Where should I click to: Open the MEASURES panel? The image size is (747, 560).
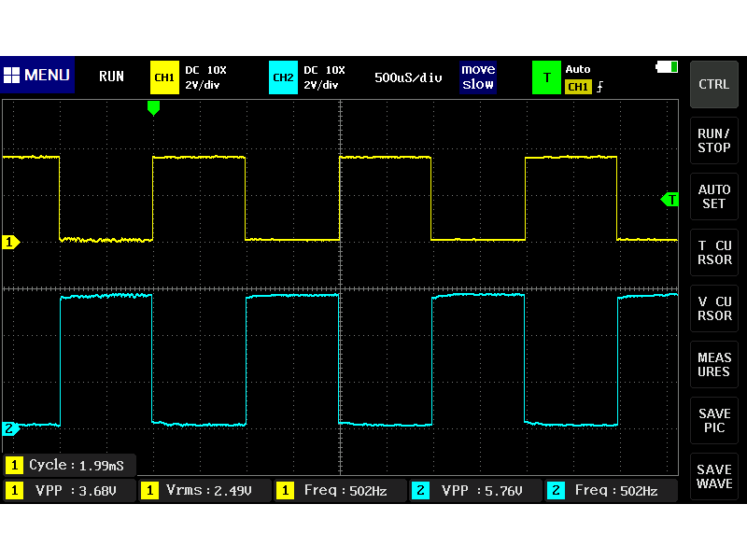point(713,364)
